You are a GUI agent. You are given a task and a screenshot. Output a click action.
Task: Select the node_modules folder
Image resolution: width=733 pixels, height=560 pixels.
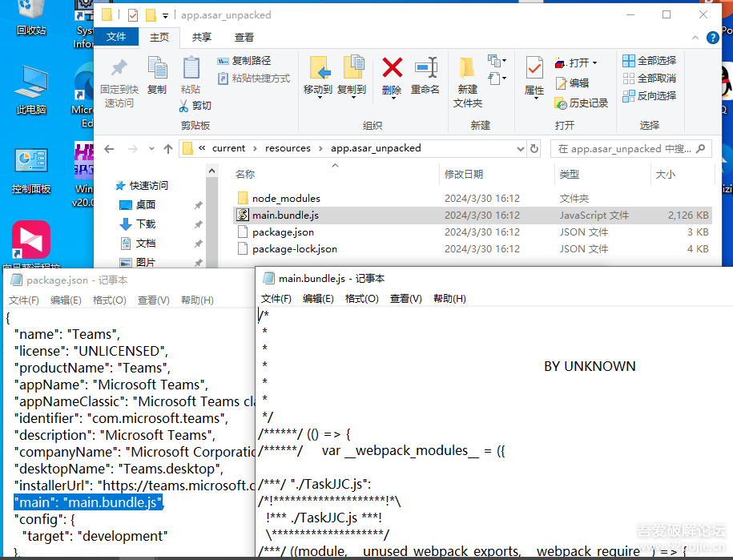click(472, 198)
